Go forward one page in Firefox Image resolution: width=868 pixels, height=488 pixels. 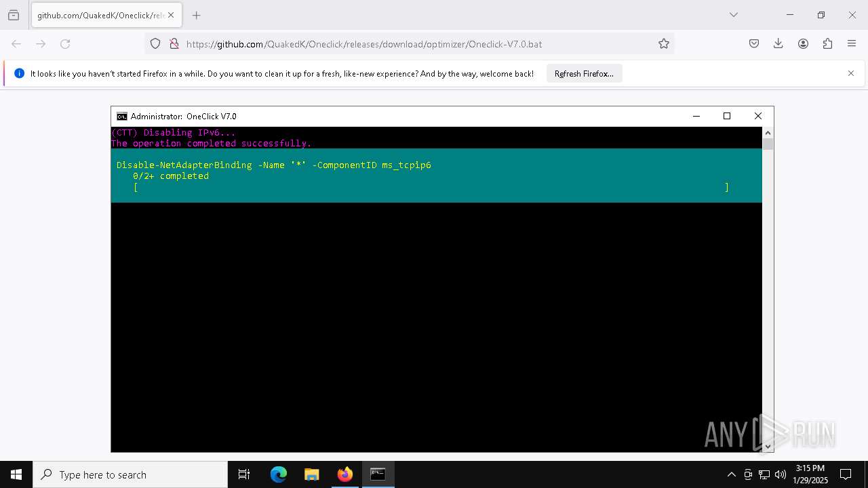click(x=41, y=44)
